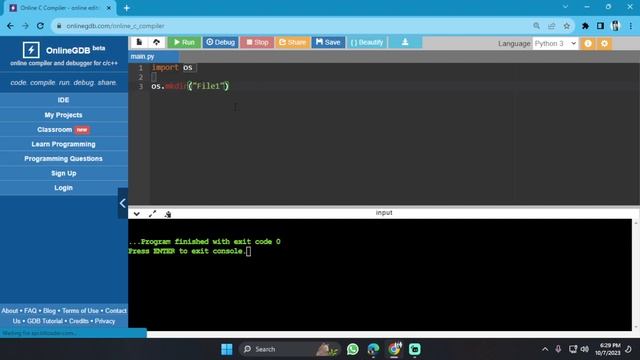The height and width of the screenshot is (360, 640).
Task: Click the browser forward arrow
Action: click(25, 26)
